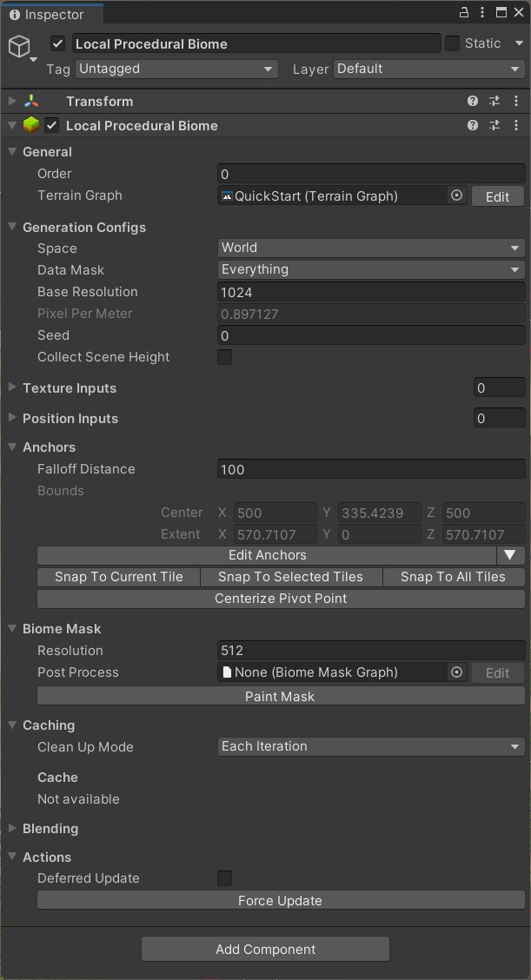Toggle the GameObject active checkbox
This screenshot has width=531, height=980.
(x=58, y=43)
